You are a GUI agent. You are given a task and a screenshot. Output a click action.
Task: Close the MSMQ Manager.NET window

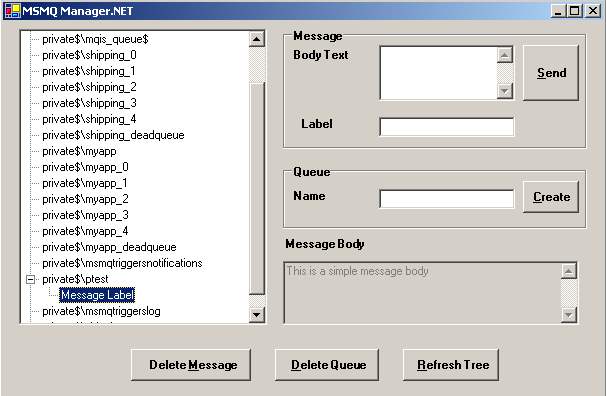pyautogui.click(x=592, y=11)
